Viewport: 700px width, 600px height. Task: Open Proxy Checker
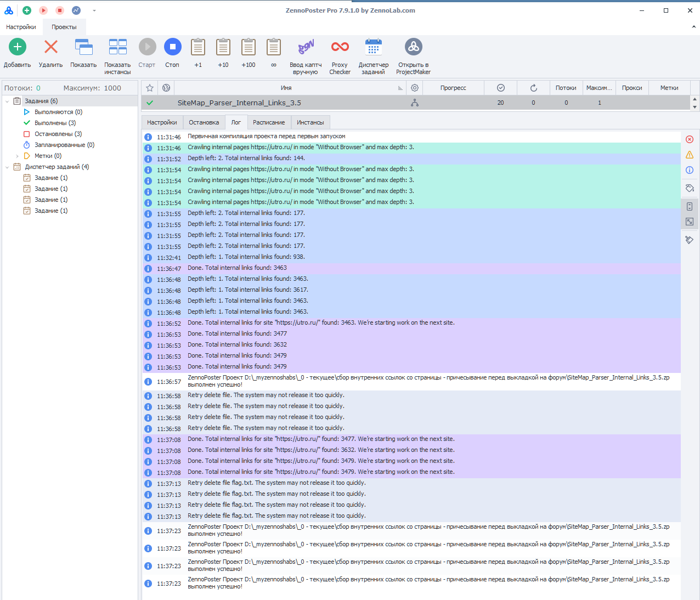click(x=340, y=47)
